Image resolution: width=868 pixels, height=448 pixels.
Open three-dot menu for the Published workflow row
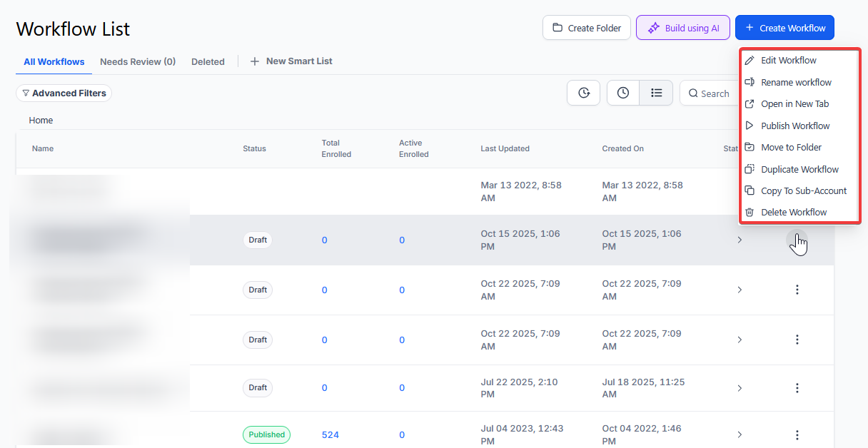pos(797,434)
